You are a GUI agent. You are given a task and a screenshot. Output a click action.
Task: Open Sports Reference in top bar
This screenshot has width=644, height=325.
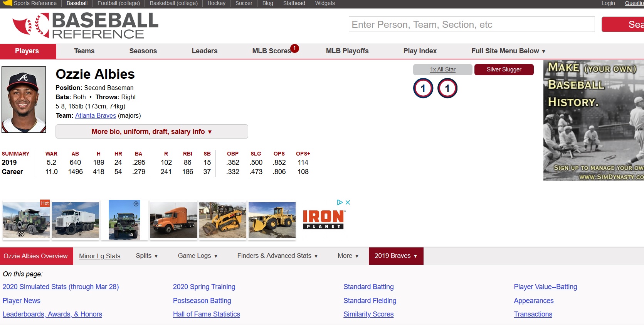click(35, 3)
